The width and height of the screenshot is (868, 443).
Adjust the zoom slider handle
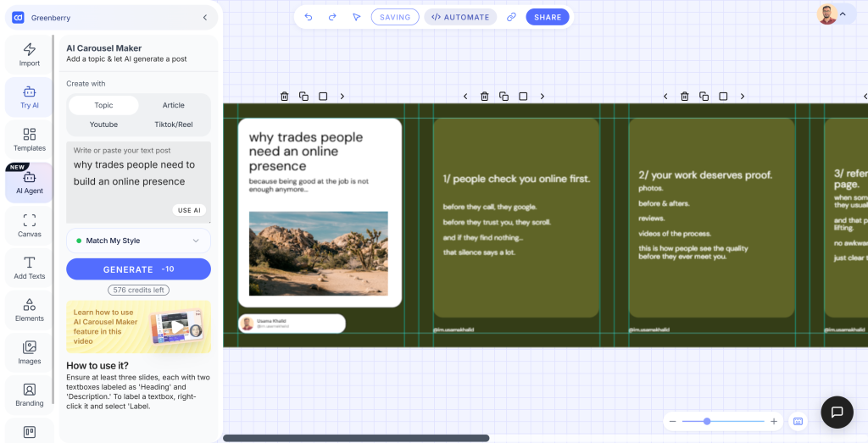(707, 422)
